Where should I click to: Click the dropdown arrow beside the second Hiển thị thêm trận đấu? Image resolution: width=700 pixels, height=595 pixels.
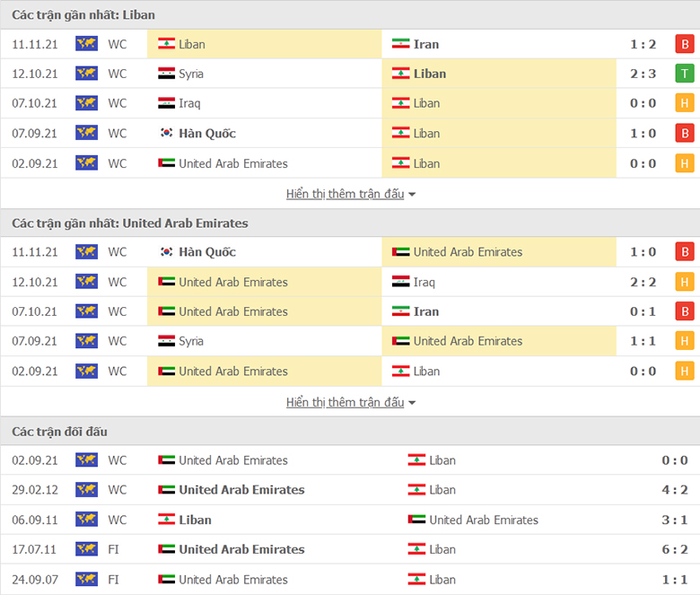(412, 403)
